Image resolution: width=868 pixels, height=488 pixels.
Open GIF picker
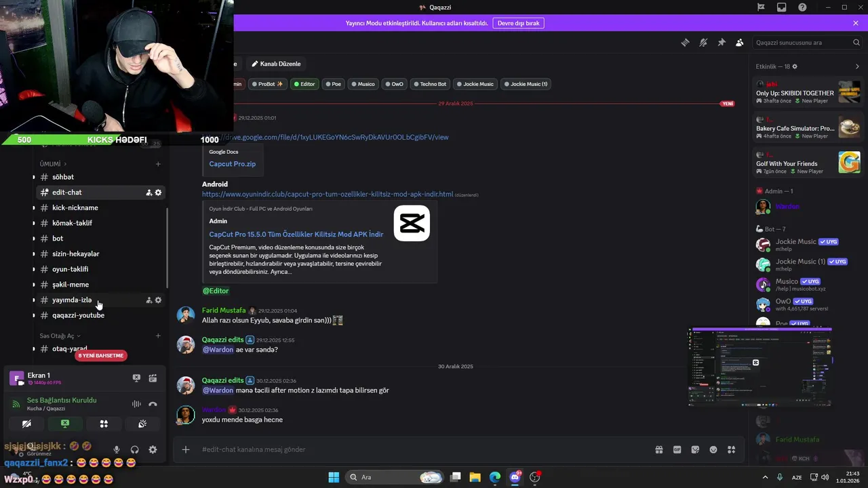[x=677, y=449]
